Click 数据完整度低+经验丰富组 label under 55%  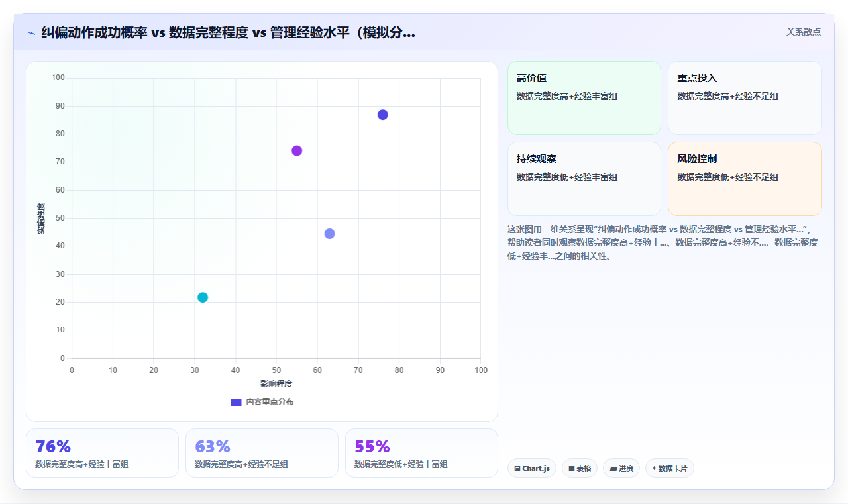click(x=401, y=464)
